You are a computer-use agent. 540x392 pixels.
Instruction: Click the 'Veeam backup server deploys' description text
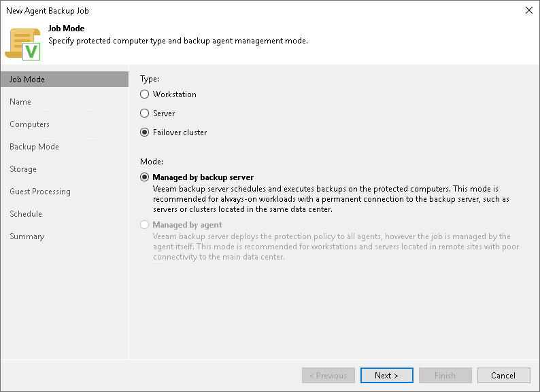tap(336, 247)
